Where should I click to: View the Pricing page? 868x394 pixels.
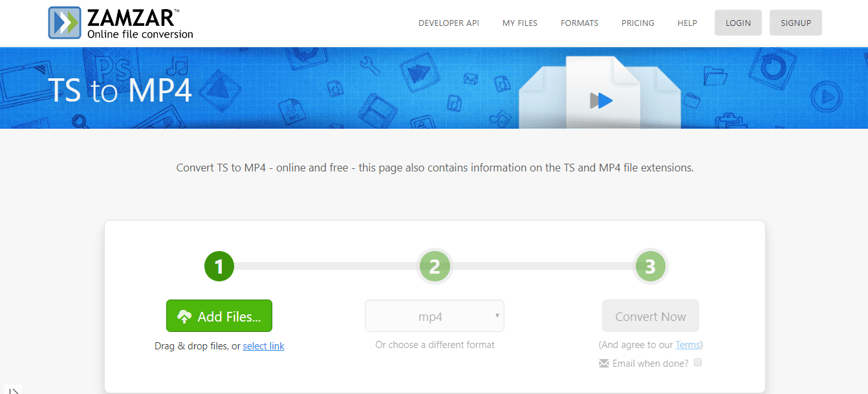coord(638,23)
